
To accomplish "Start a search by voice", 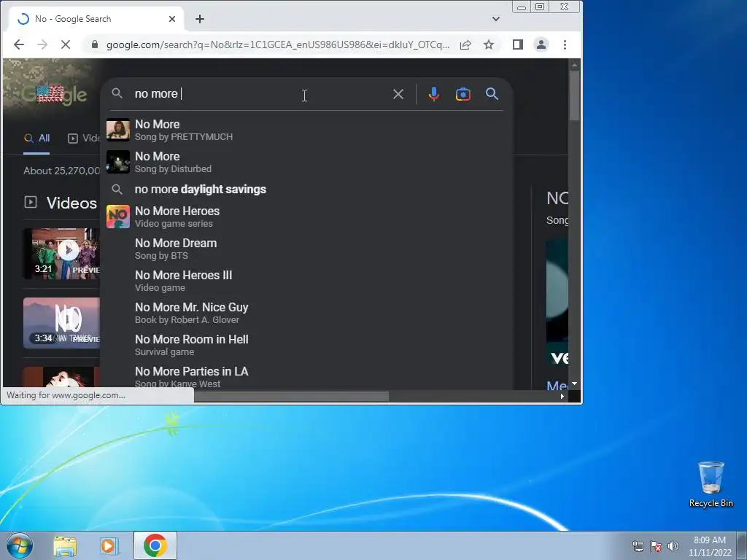I will (x=433, y=94).
